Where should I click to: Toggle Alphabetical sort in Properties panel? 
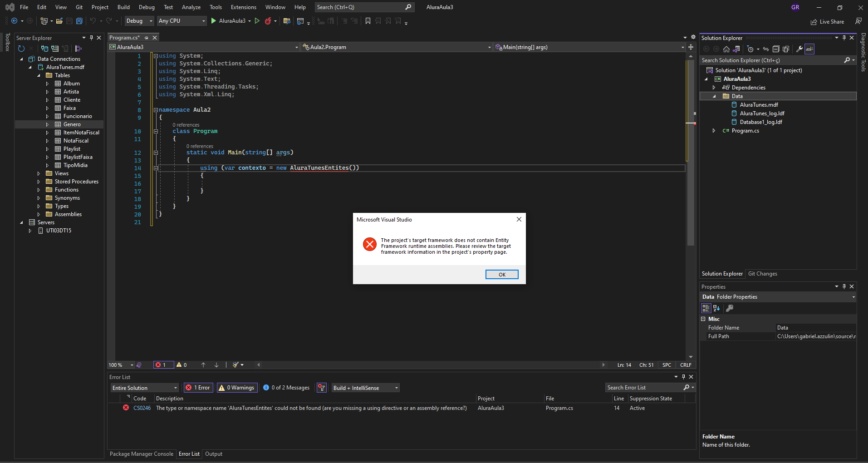click(716, 308)
